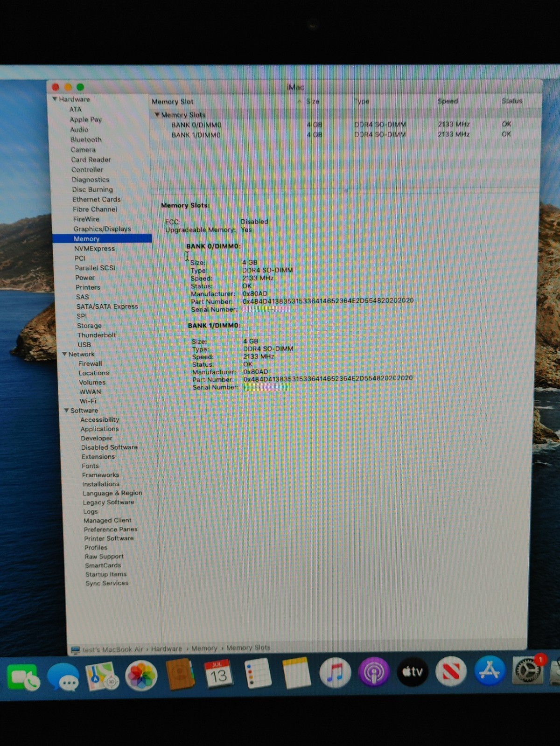Open the Messages app in Dock
This screenshot has height=746, width=560.
click(x=63, y=677)
